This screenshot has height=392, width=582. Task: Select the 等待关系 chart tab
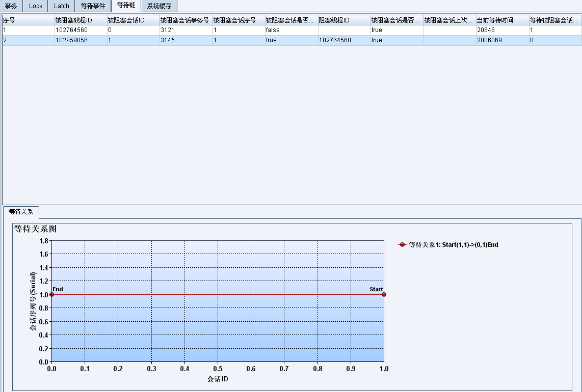point(21,212)
